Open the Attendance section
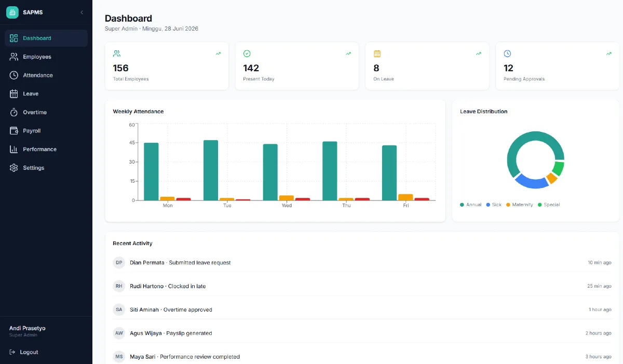623x364 pixels. point(46,75)
